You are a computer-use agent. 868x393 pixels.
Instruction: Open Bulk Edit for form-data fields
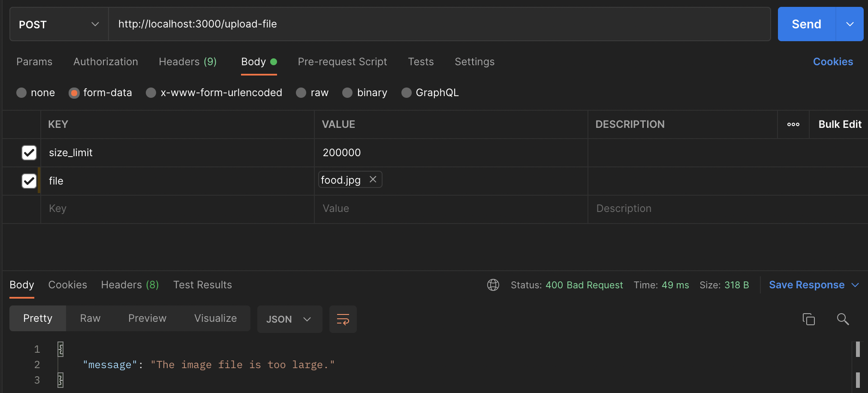pos(839,124)
